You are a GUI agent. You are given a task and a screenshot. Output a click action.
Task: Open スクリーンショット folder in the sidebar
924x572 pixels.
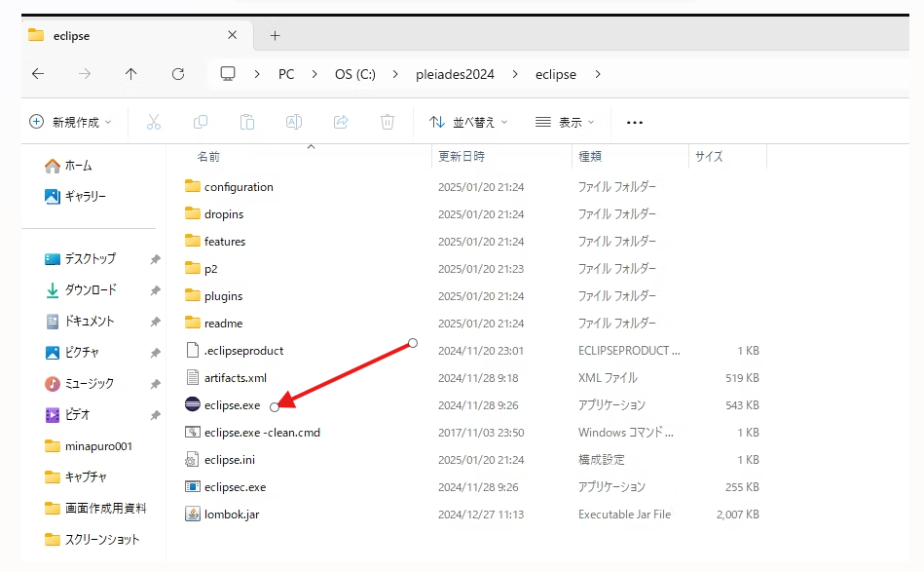tap(92, 540)
